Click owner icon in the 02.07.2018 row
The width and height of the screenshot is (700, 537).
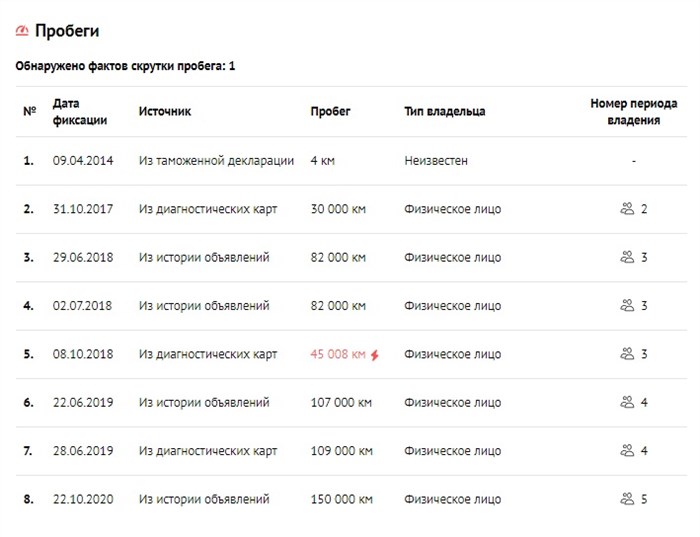click(x=627, y=306)
